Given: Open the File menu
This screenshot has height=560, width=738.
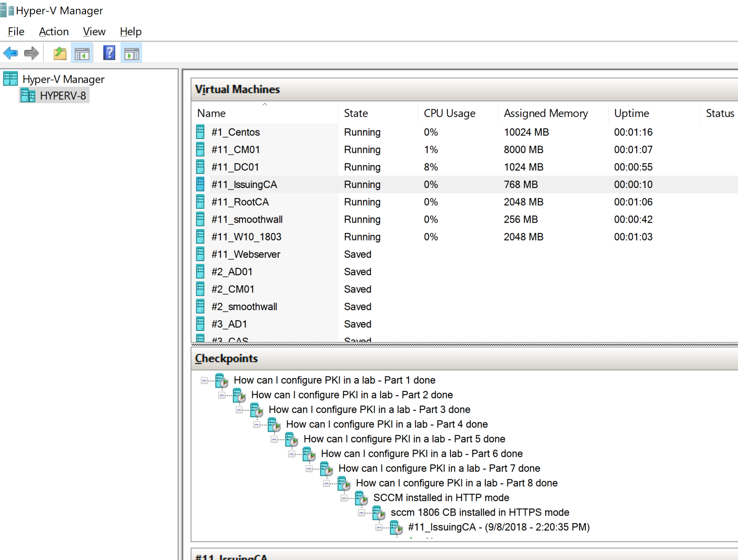Looking at the screenshot, I should pyautogui.click(x=16, y=32).
